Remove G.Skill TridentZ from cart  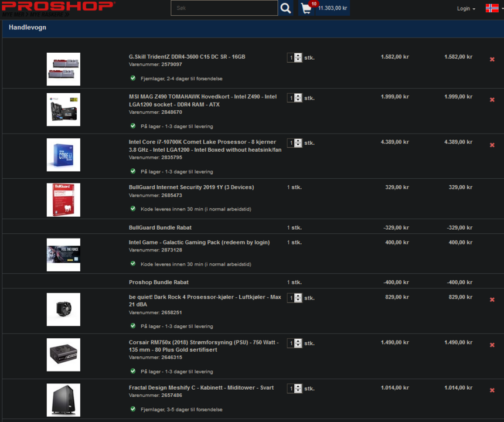click(x=492, y=59)
